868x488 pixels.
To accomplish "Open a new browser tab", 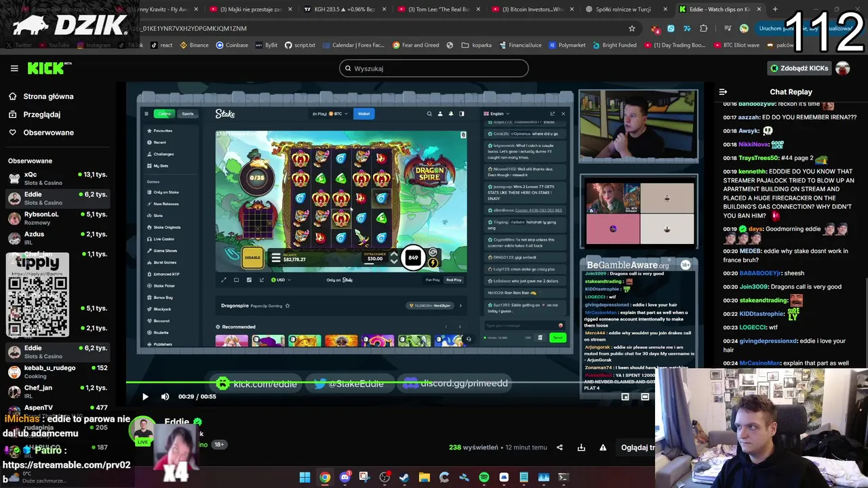I will click(775, 9).
